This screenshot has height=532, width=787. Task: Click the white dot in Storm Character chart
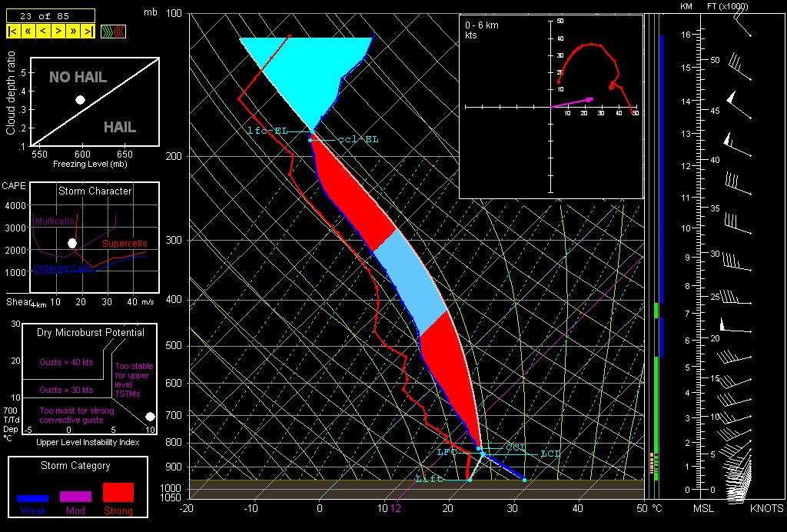click(x=72, y=243)
